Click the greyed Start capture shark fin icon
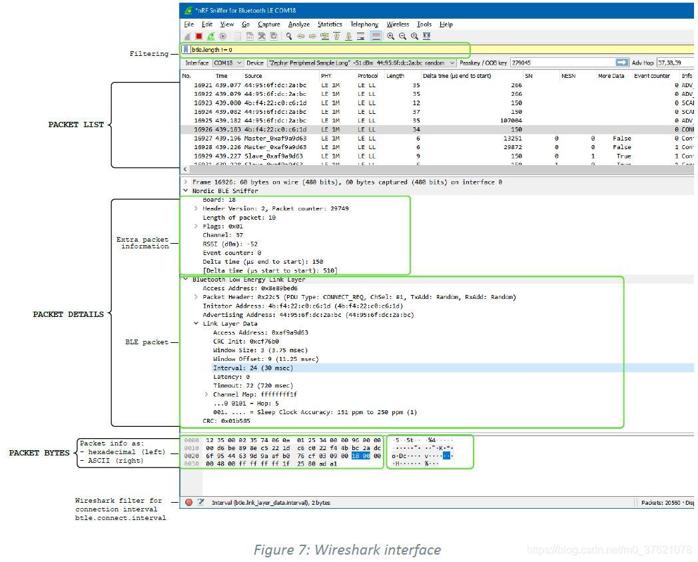 [x=187, y=37]
